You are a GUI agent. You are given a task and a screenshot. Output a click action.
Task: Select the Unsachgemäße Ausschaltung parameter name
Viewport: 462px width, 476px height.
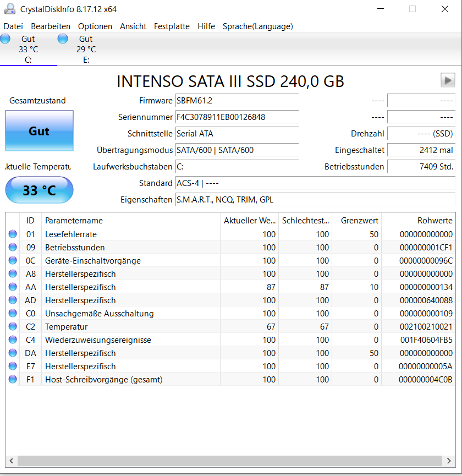tap(99, 313)
